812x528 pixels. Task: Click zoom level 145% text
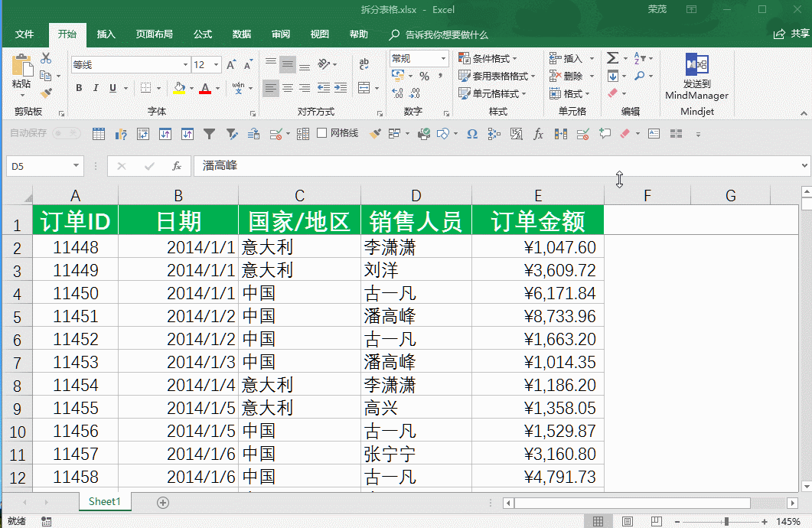pyautogui.click(x=788, y=521)
